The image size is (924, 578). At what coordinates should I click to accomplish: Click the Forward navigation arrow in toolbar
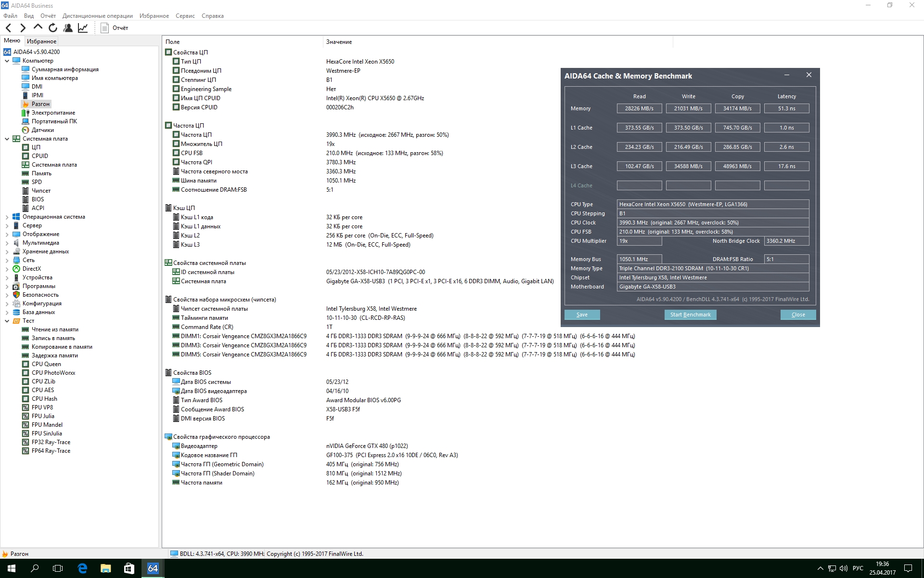click(x=23, y=28)
